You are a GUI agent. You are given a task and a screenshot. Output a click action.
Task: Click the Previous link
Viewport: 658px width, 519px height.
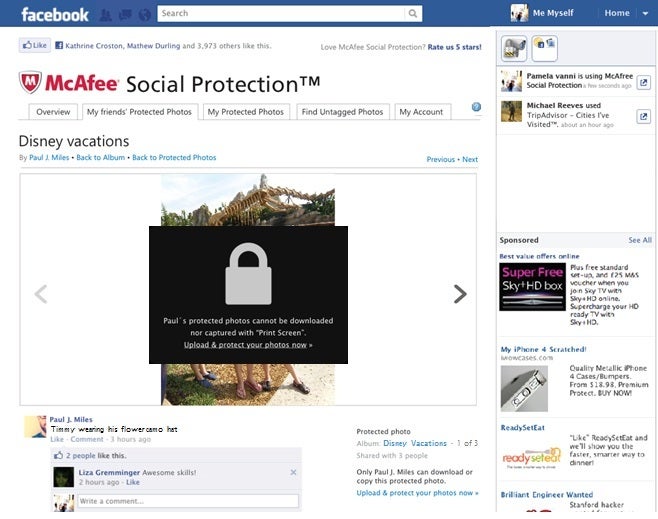(441, 159)
